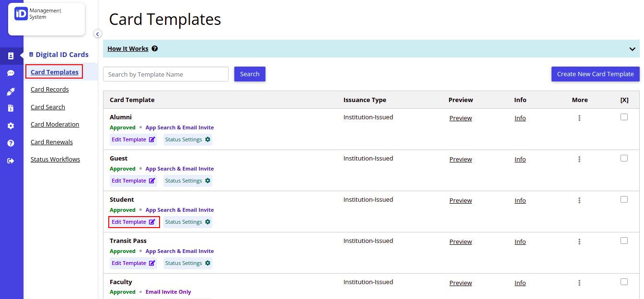Select the integrations plug icon
The height and width of the screenshot is (299, 644).
click(x=11, y=91)
